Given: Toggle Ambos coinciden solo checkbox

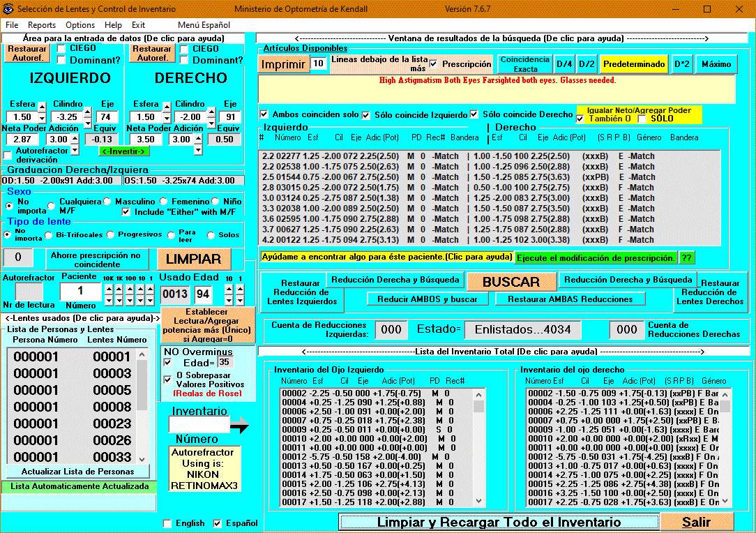Looking at the screenshot, I should click(264, 114).
